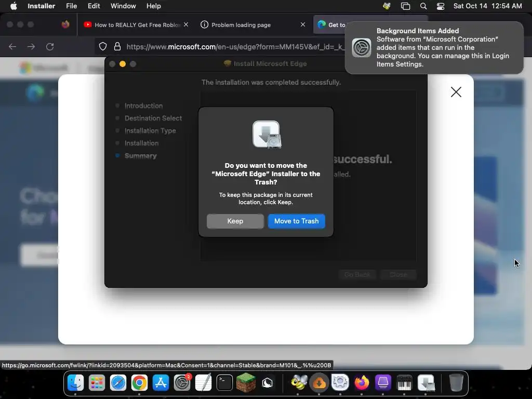Open the gear utility app in the Dock
Viewport: 532px width, 399px height.
pyautogui.click(x=340, y=383)
